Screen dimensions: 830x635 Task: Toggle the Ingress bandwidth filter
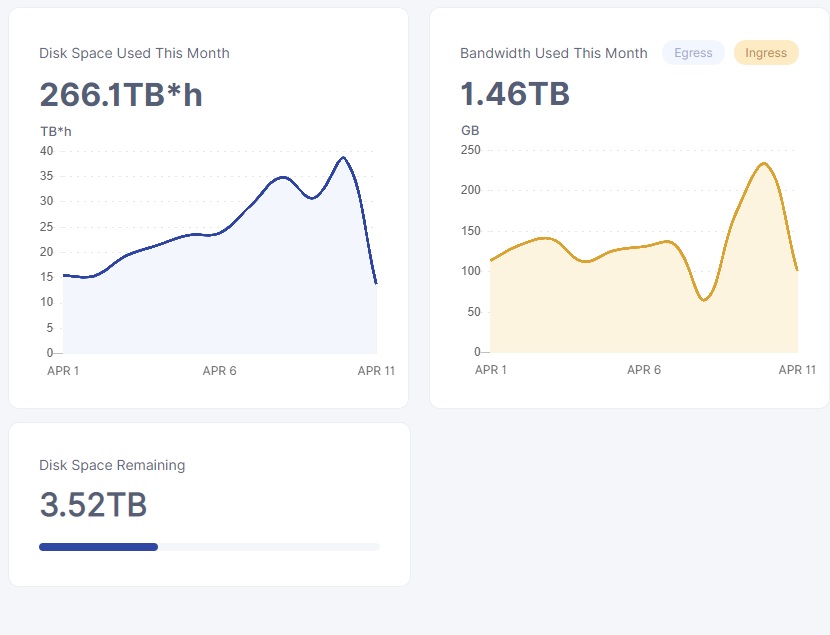(x=766, y=53)
